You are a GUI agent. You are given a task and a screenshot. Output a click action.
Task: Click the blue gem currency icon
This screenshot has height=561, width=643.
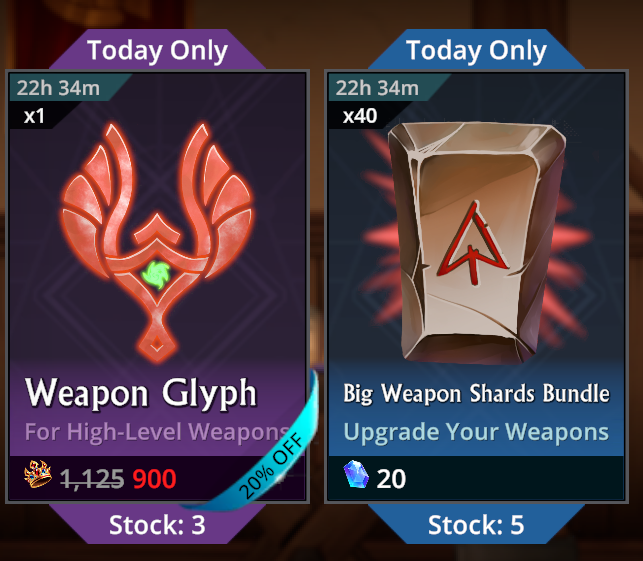(x=356, y=474)
